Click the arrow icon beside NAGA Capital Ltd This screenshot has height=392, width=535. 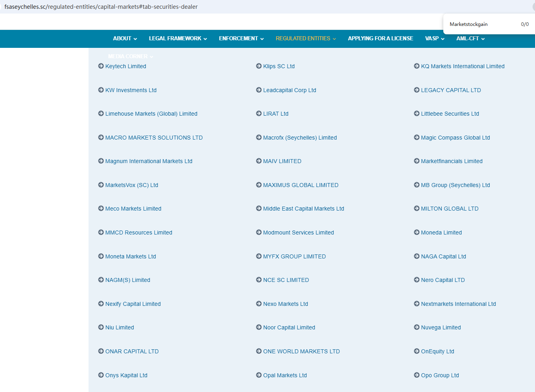pos(417,256)
